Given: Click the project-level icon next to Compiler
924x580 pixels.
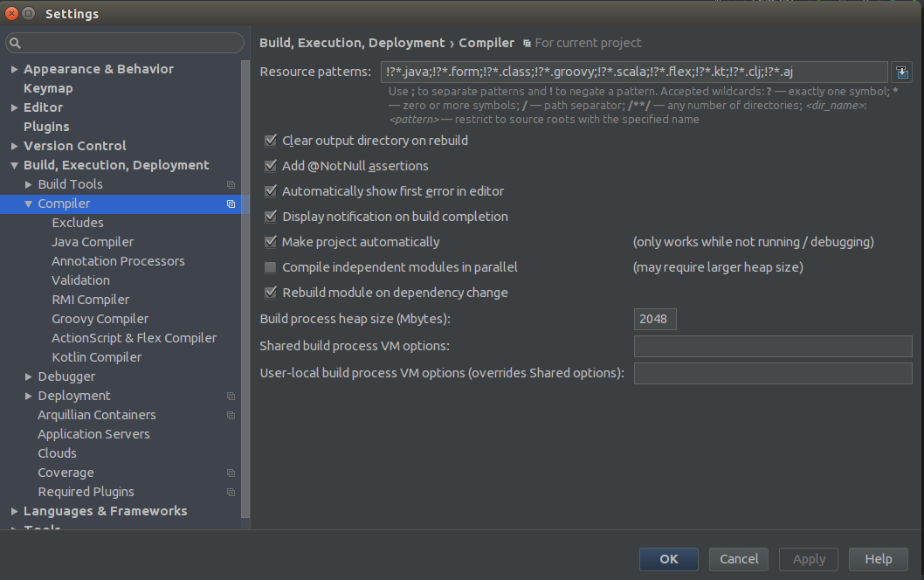Looking at the screenshot, I should tap(231, 204).
